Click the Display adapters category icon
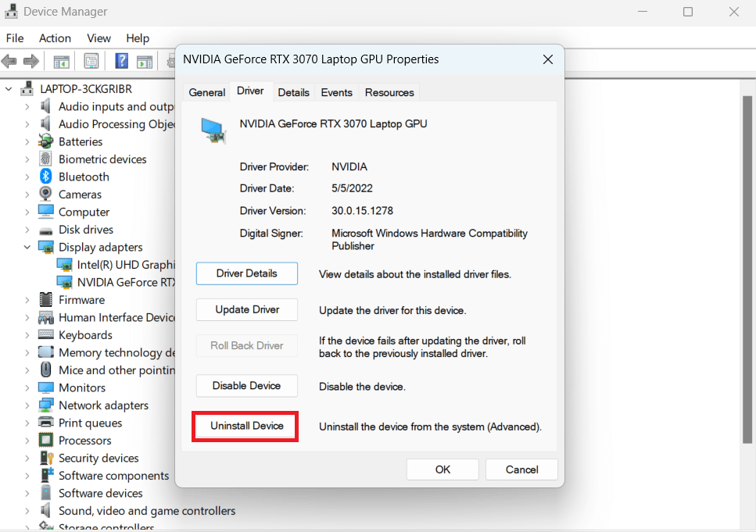This screenshot has width=756, height=532. pyautogui.click(x=46, y=247)
